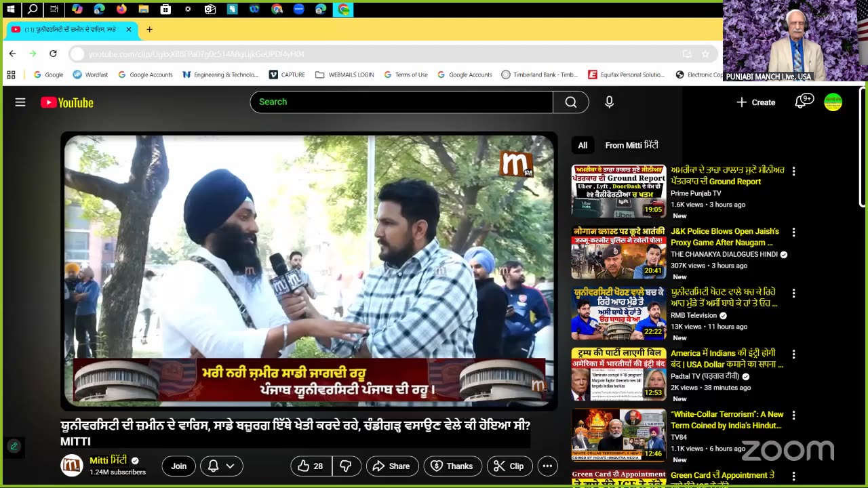This screenshot has width=868, height=488.
Task: Launch Firefox from the taskbar
Action: (x=121, y=9)
